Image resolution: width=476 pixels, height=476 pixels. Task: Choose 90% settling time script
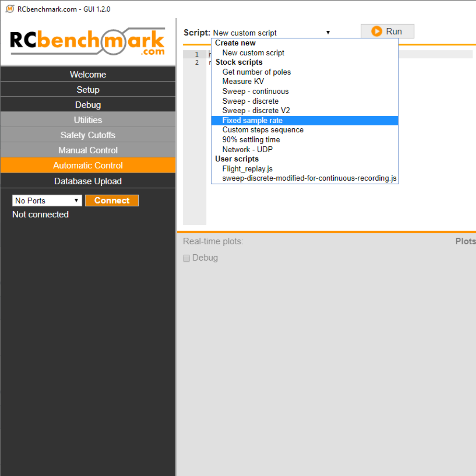(x=305, y=140)
